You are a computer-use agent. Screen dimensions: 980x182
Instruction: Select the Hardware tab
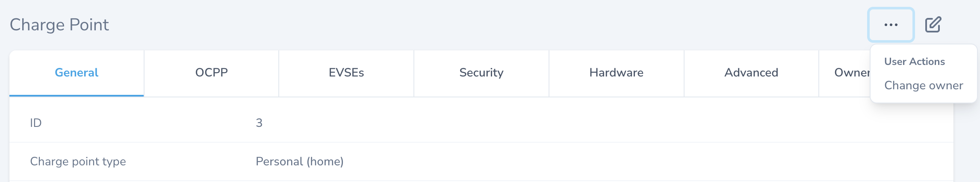(617, 73)
